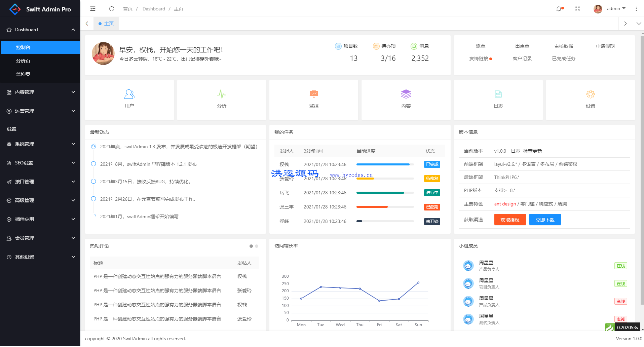Open the three-dot more options menu

tap(636, 9)
